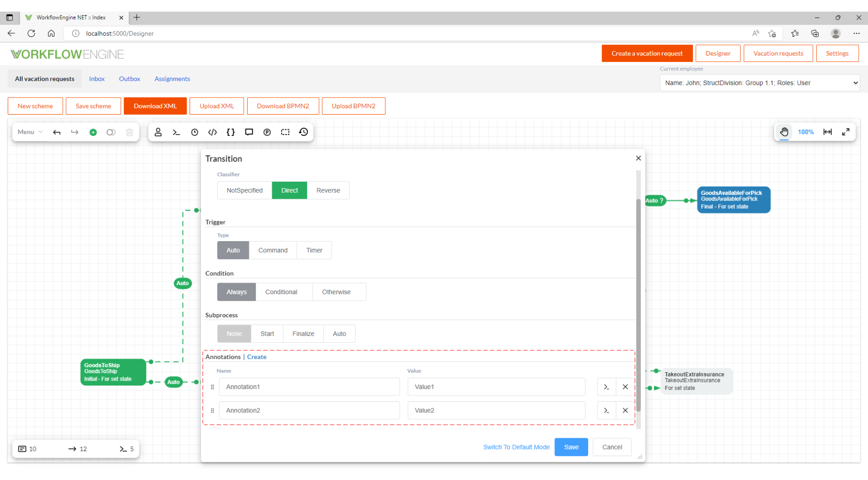Open the Actors tool (person icon)
This screenshot has height=480, width=868.
click(158, 132)
